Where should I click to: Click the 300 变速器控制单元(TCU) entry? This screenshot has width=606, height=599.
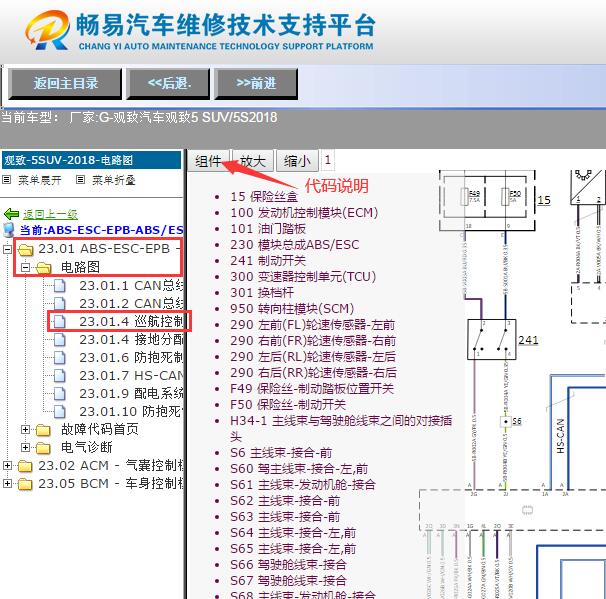point(303,277)
